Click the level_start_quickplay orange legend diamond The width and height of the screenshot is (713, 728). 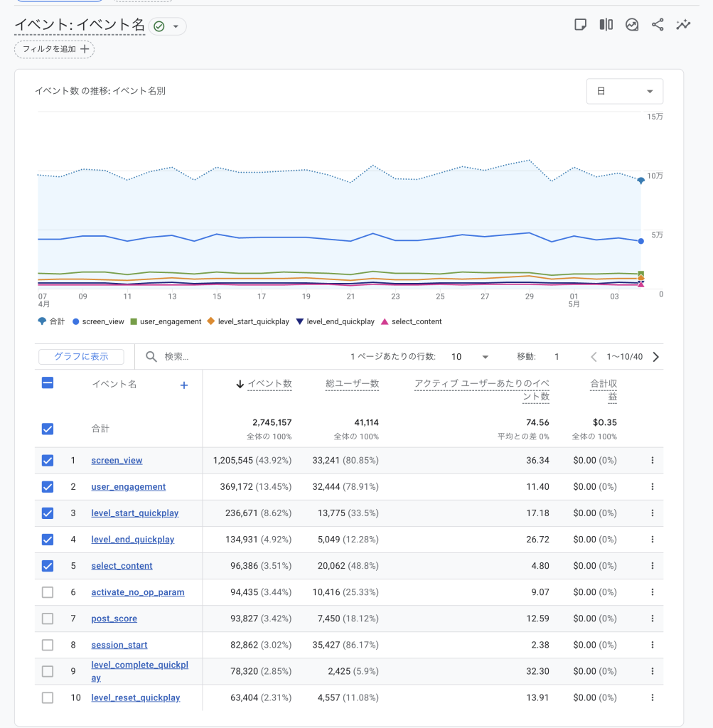point(210,321)
